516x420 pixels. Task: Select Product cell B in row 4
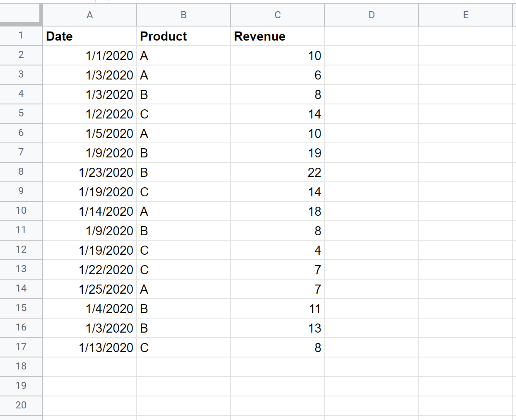(x=183, y=94)
